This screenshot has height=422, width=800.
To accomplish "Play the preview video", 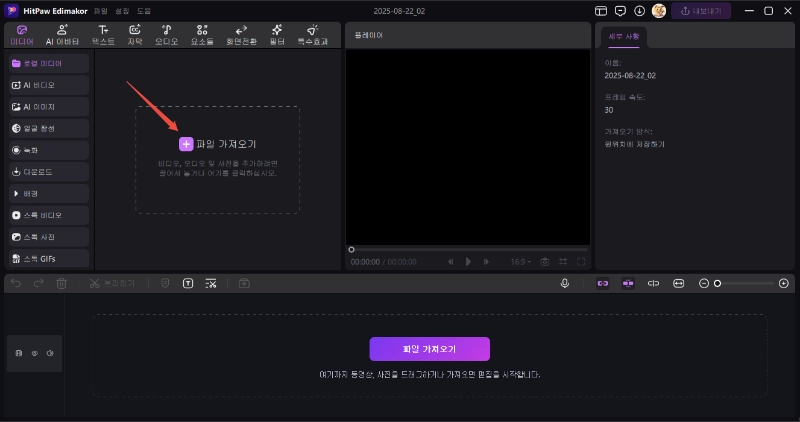I will 468,262.
